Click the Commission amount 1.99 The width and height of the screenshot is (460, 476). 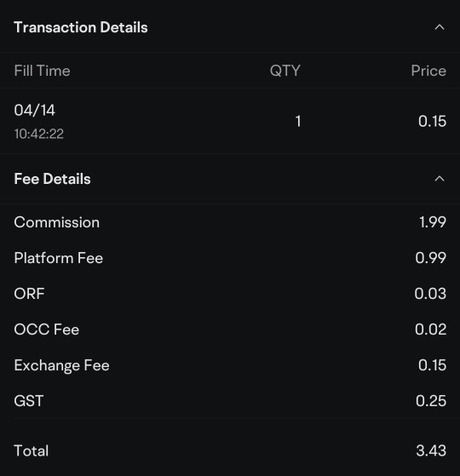[x=433, y=222]
